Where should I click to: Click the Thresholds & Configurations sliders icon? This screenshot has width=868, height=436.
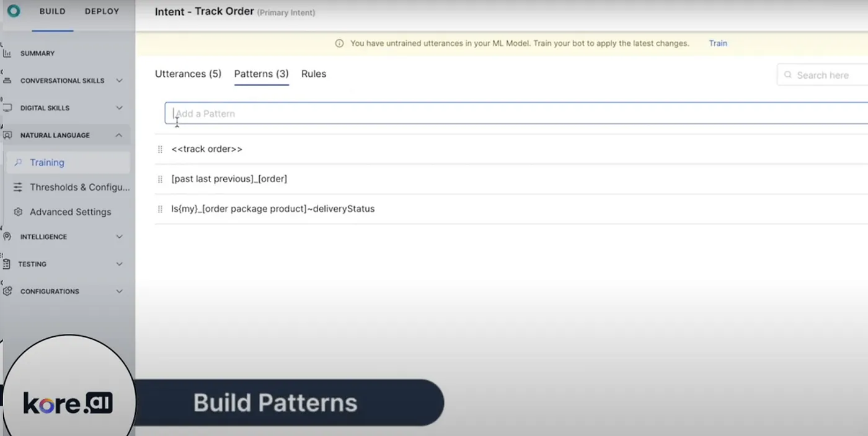coord(18,187)
